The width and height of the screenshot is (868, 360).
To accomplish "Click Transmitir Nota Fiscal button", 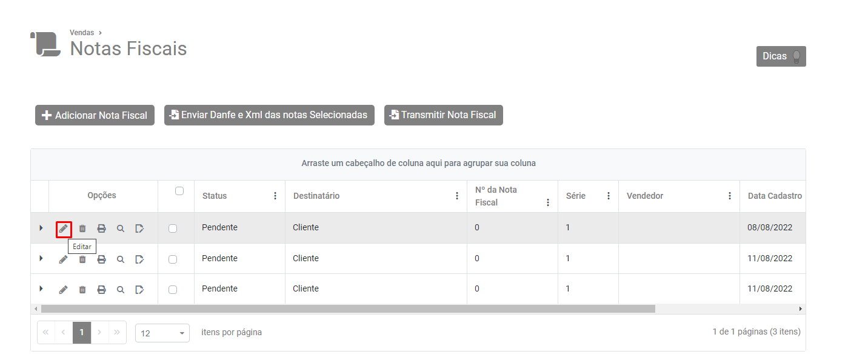I will click(x=443, y=115).
